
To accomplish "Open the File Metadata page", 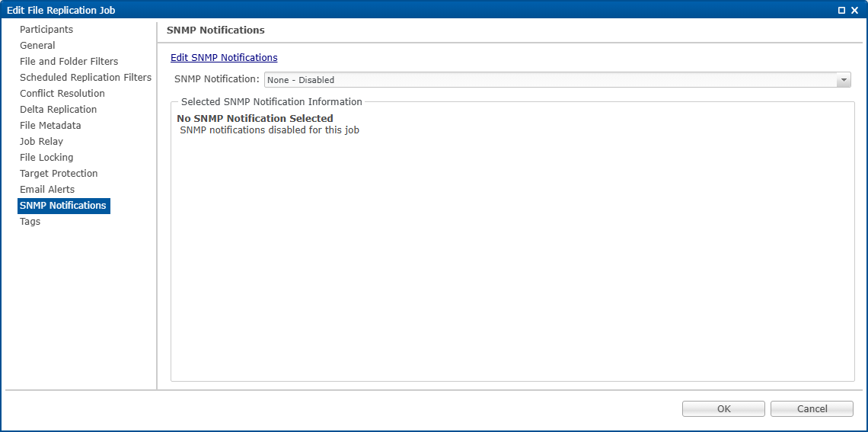I will [50, 126].
